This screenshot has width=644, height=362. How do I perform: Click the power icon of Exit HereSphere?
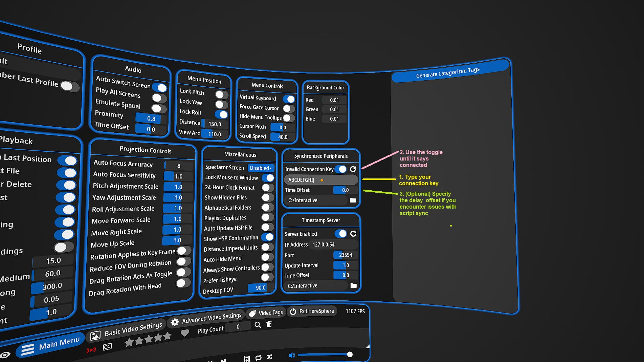click(293, 311)
